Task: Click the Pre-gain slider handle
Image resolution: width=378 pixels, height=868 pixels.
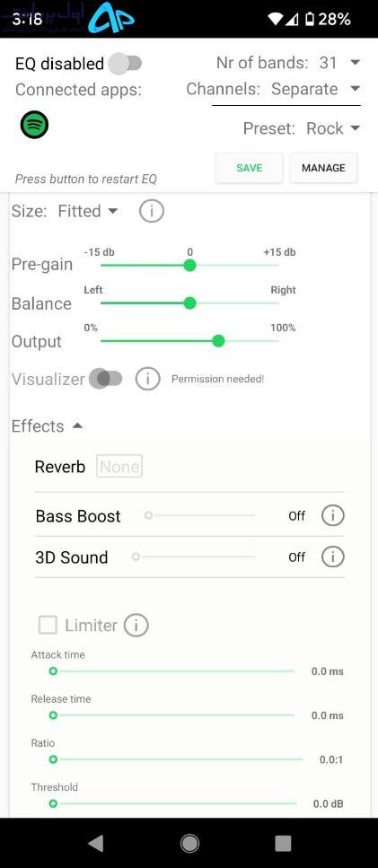Action: (189, 266)
